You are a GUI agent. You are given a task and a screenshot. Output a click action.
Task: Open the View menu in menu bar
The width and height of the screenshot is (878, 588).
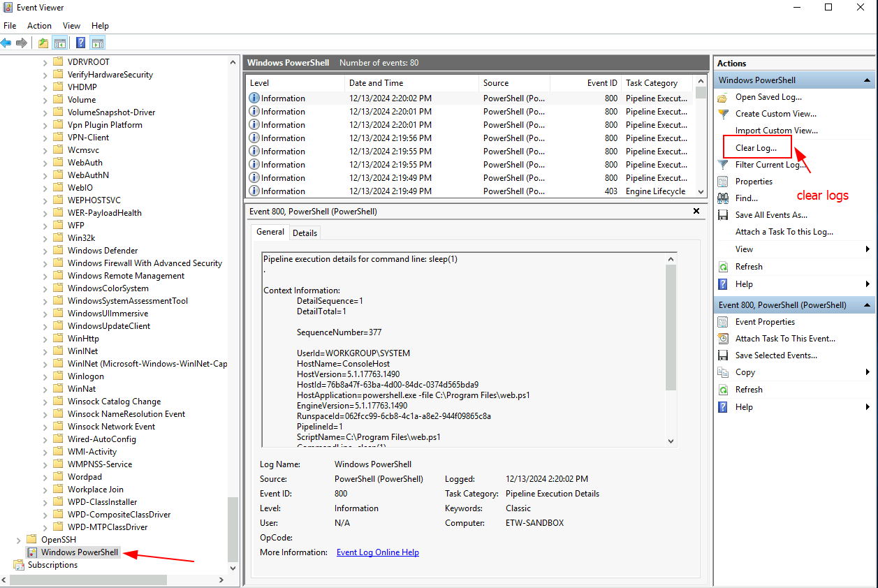pyautogui.click(x=72, y=26)
